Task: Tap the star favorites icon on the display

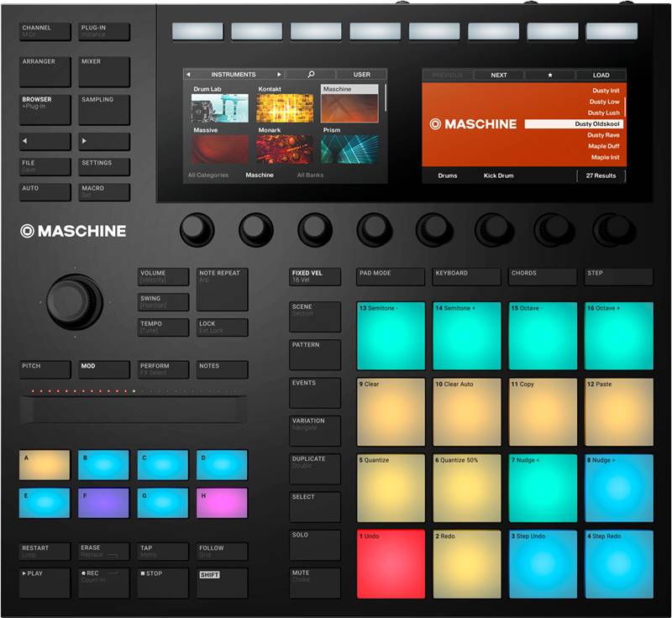Action: (550, 75)
